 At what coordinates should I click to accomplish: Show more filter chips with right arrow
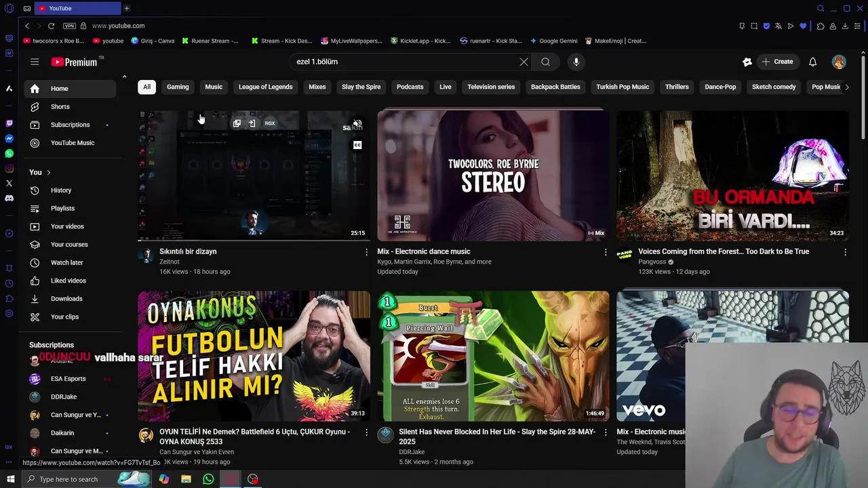pyautogui.click(x=846, y=87)
